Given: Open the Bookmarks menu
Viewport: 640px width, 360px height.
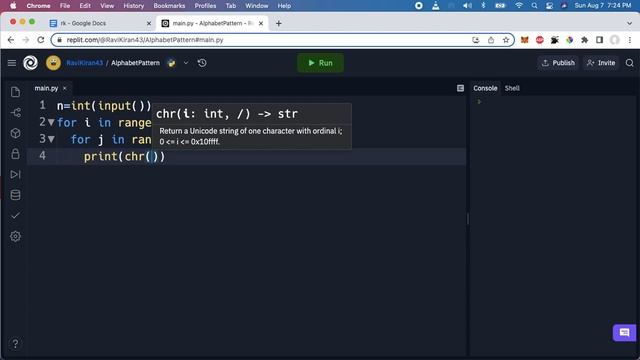Looking at the screenshot, I should coord(169,6).
